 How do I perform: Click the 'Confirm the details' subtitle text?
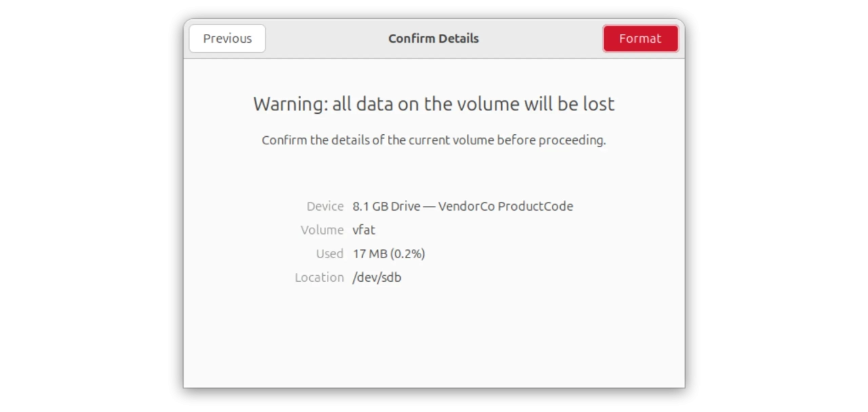[433, 140]
